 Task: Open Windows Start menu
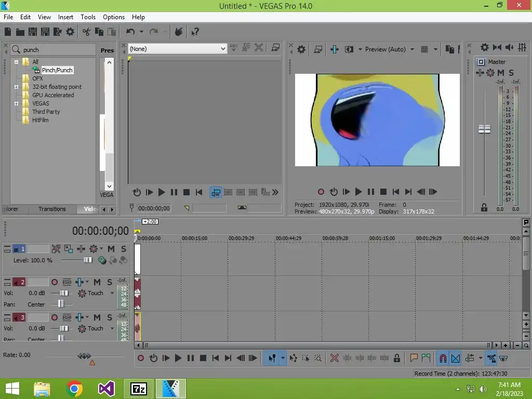[12, 389]
